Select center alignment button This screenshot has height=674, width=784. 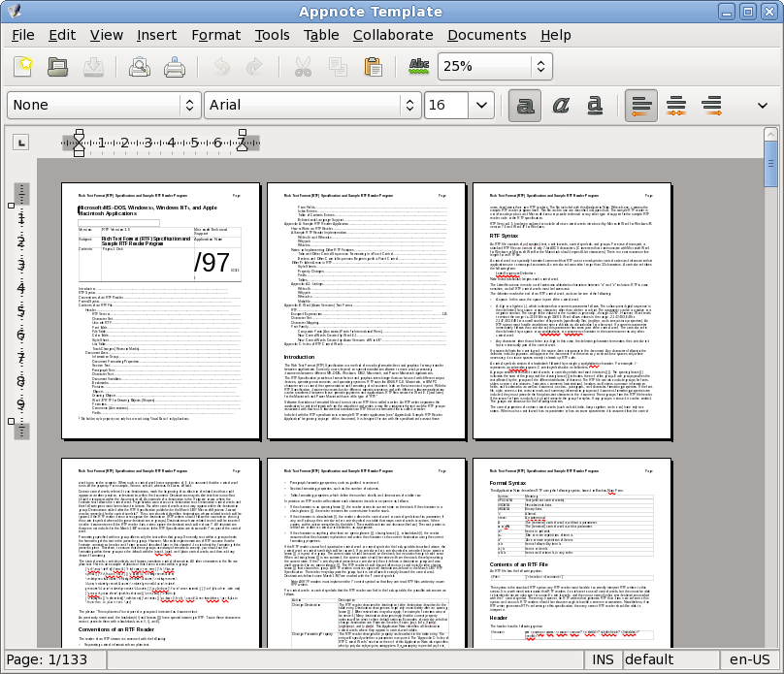point(676,106)
